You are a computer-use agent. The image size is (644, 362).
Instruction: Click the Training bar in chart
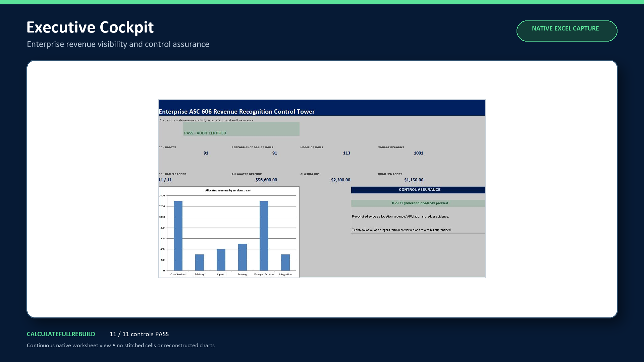click(x=243, y=257)
